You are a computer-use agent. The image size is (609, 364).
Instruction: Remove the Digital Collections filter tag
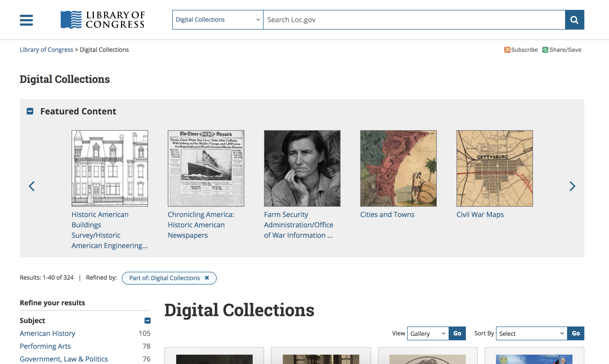[207, 278]
